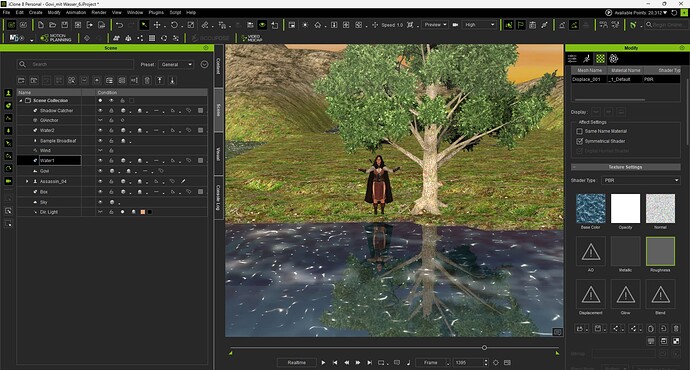Select the Tree filter icon in Scene sidebar
Image resolution: width=690 pixels, height=370 pixels.
[8, 131]
